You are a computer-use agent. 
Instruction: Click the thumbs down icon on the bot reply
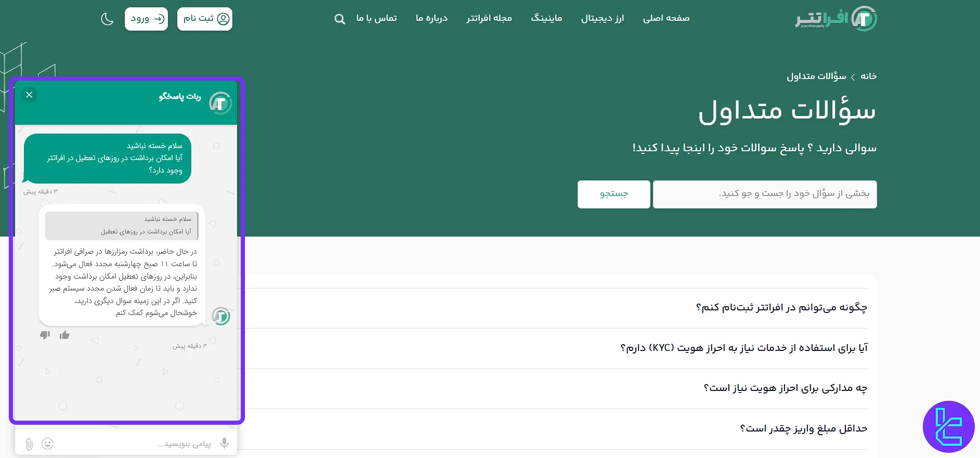pyautogui.click(x=45, y=335)
